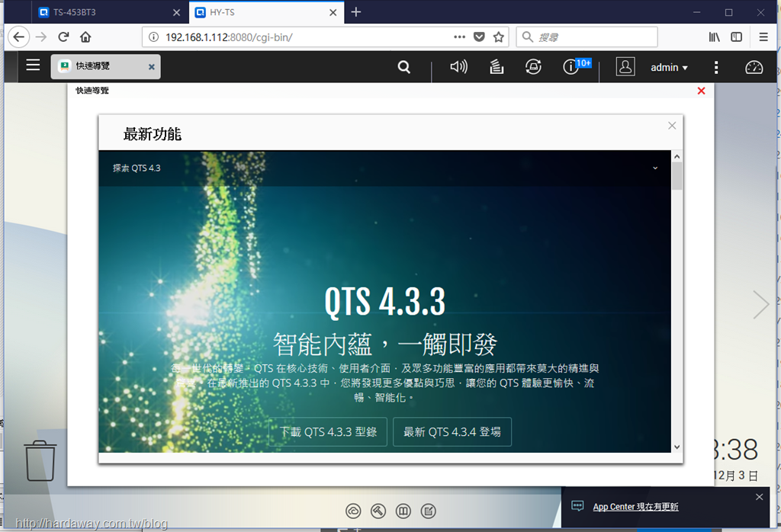Go to the browser home page
Image resolution: width=781 pixels, height=532 pixels.
click(x=85, y=37)
